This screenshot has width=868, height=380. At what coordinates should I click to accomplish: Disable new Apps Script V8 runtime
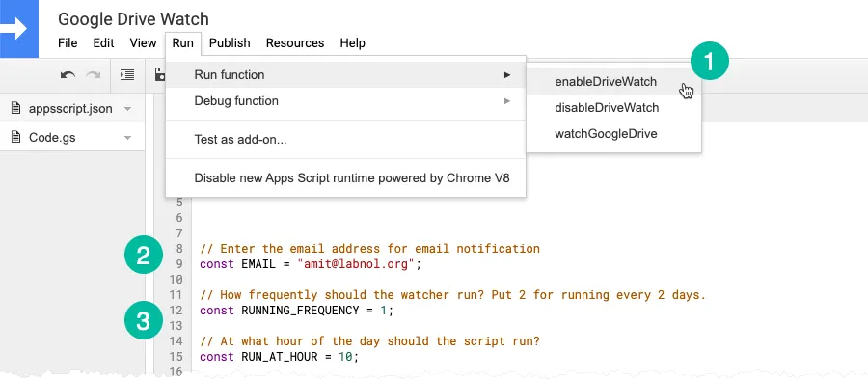[345, 178]
